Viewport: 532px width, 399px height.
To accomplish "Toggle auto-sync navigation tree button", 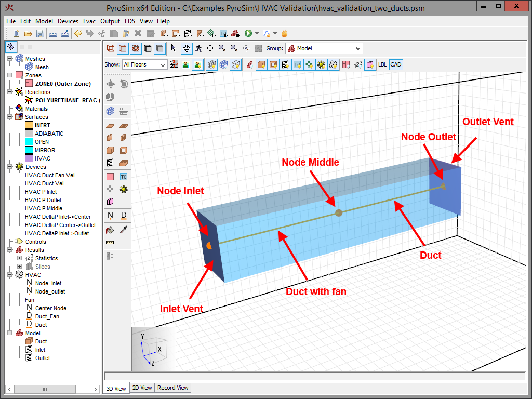I will click(11, 46).
